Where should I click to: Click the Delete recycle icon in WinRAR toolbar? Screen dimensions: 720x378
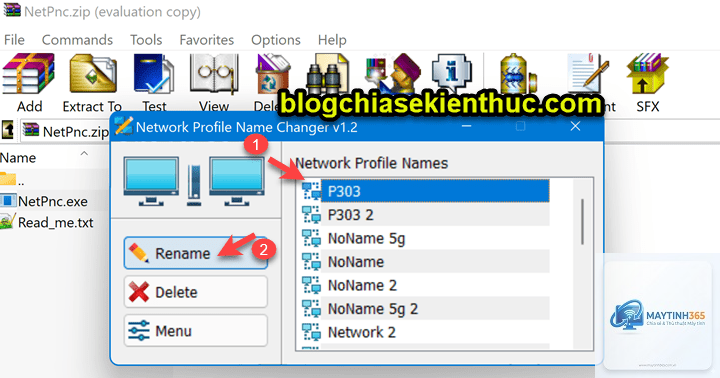272,73
